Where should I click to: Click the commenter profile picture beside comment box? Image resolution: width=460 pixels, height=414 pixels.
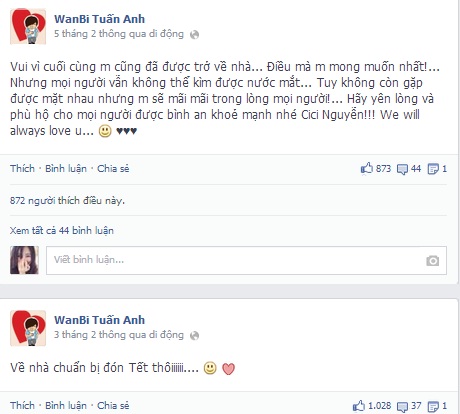coord(24,260)
